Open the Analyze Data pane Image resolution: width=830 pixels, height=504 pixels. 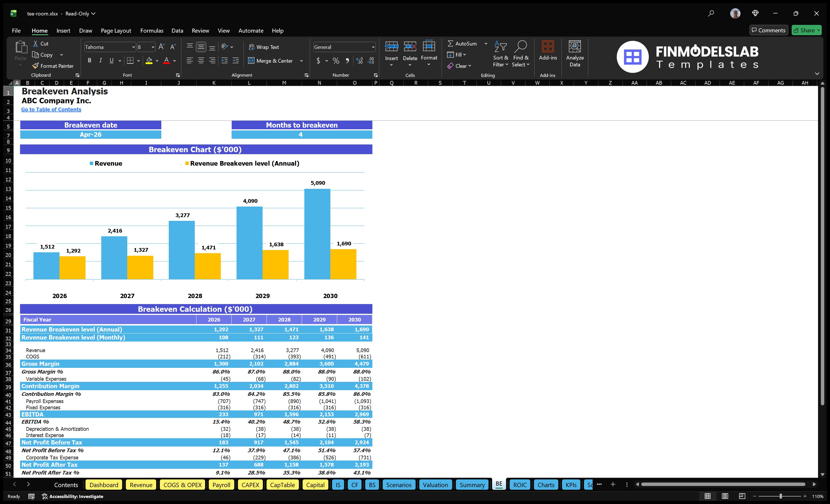(575, 54)
